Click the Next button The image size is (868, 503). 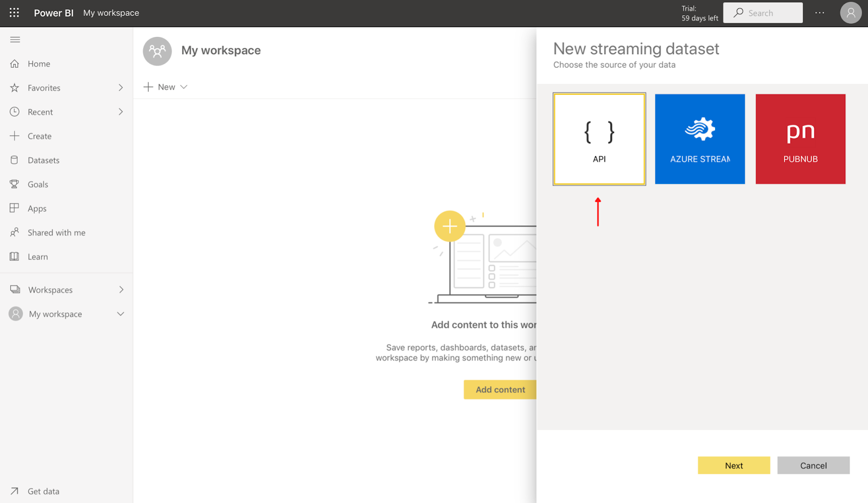coord(733,466)
